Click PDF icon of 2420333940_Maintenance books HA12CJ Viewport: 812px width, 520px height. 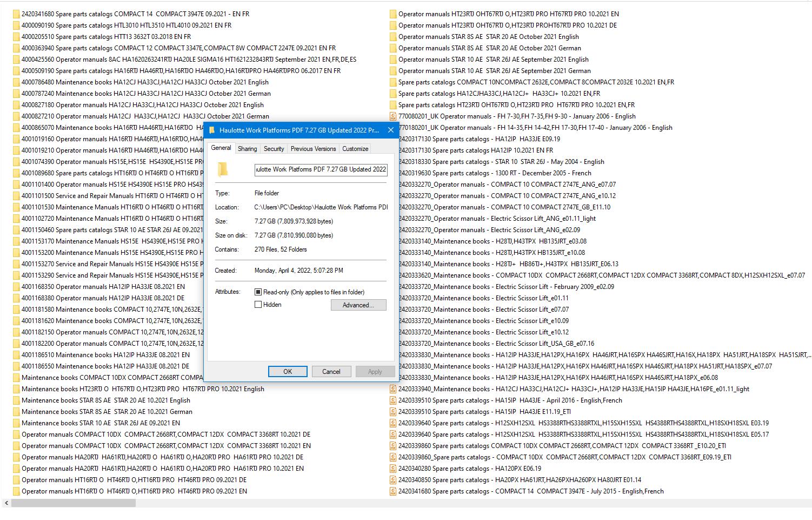pos(393,389)
